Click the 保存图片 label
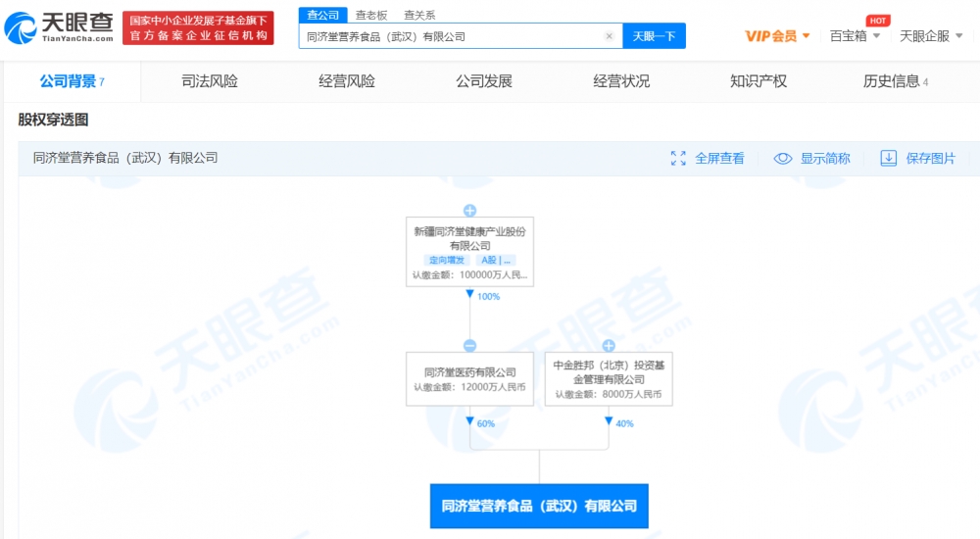The height and width of the screenshot is (539, 980). pos(931,158)
